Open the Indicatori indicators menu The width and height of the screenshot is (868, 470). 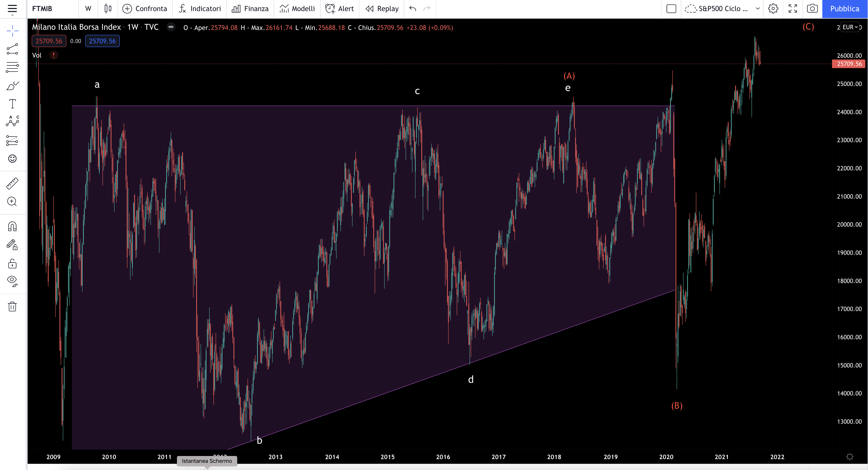(200, 9)
